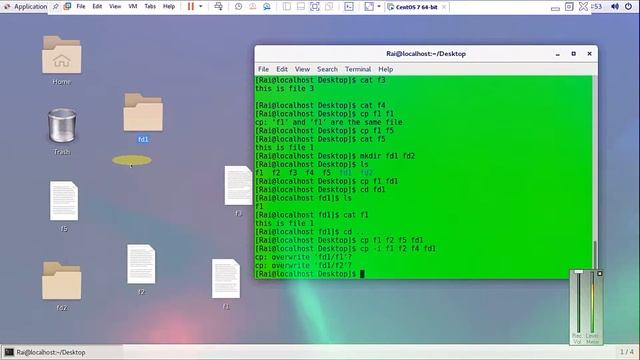The width and height of the screenshot is (640, 360).
Task: Take a snapshot with the clock icon
Action: point(238,7)
